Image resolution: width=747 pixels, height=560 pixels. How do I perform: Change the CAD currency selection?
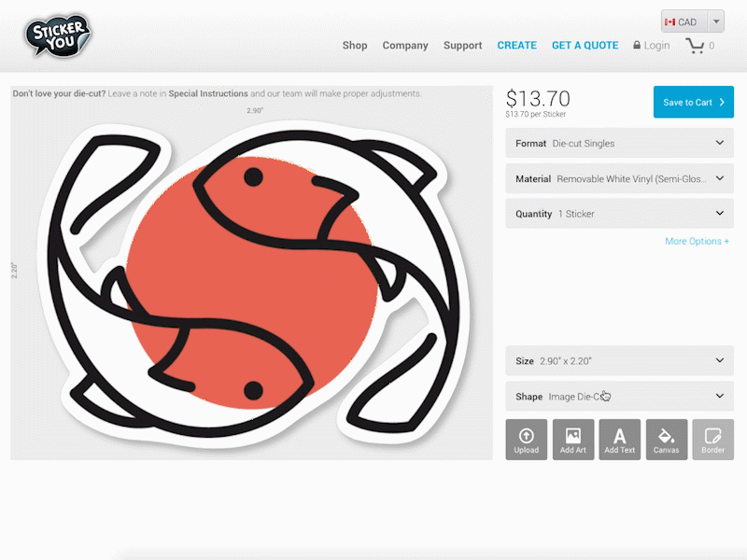[686, 21]
